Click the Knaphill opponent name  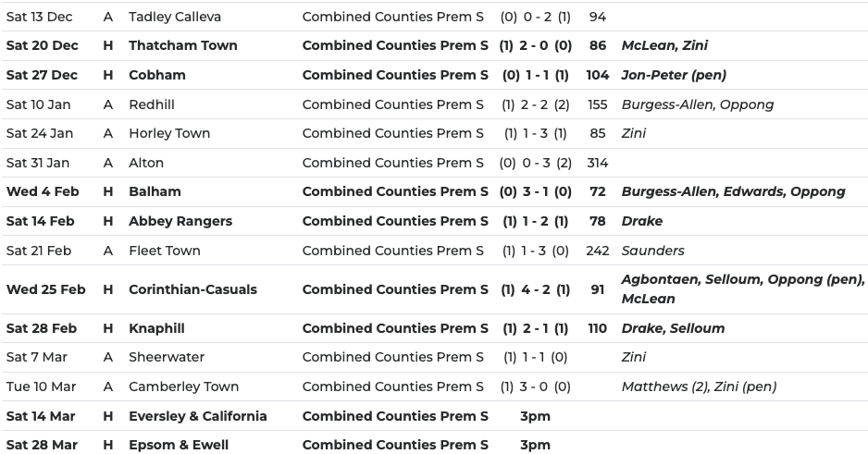click(x=156, y=328)
